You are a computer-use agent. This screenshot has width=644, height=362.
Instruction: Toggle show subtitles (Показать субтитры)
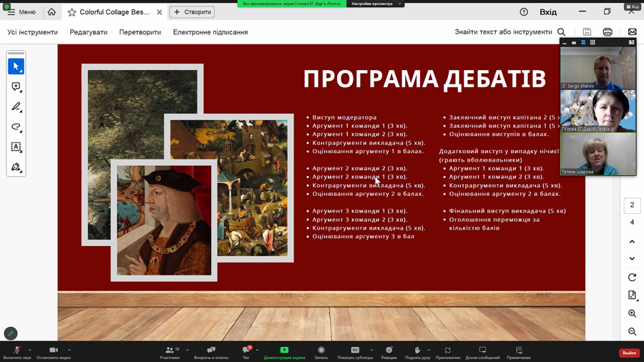(355, 353)
